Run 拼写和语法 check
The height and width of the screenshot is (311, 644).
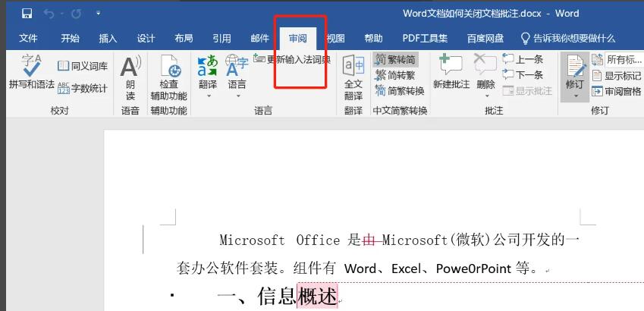(x=32, y=72)
